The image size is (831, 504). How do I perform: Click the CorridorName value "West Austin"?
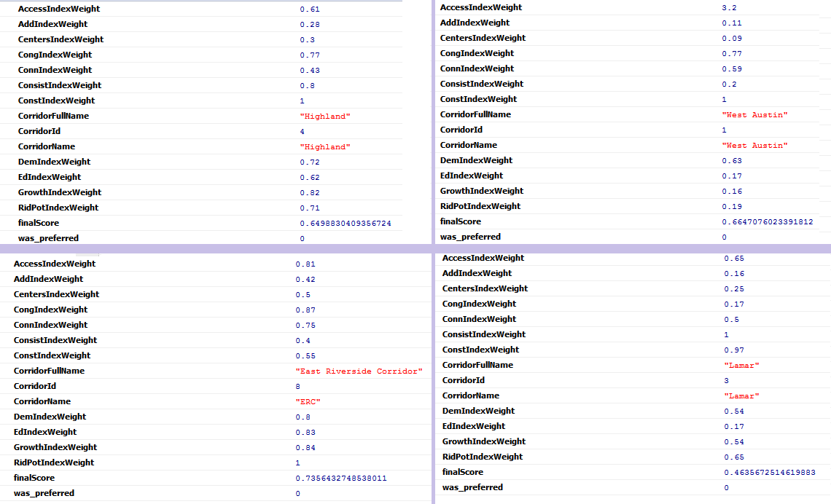754,146
